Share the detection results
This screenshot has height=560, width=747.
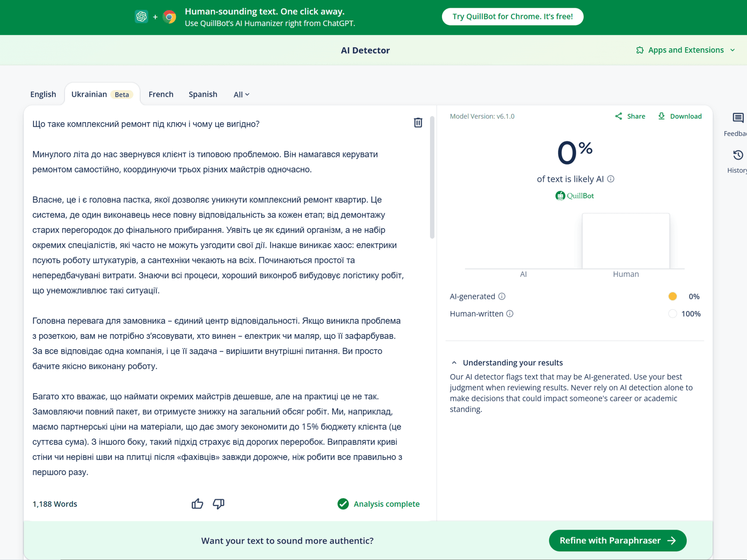pyautogui.click(x=630, y=116)
